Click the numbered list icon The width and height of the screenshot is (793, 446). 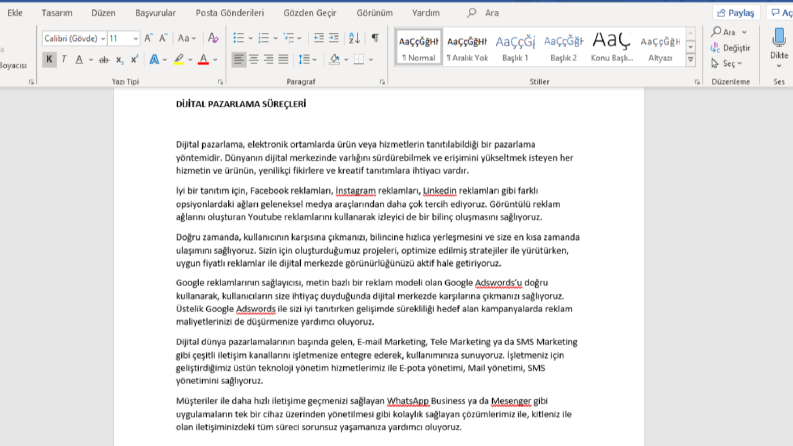[263, 38]
